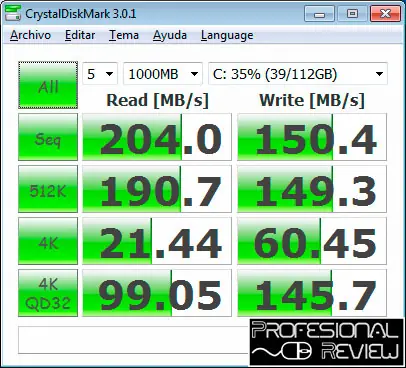Open the Ayuda menu
The width and height of the screenshot is (406, 368).
170,35
